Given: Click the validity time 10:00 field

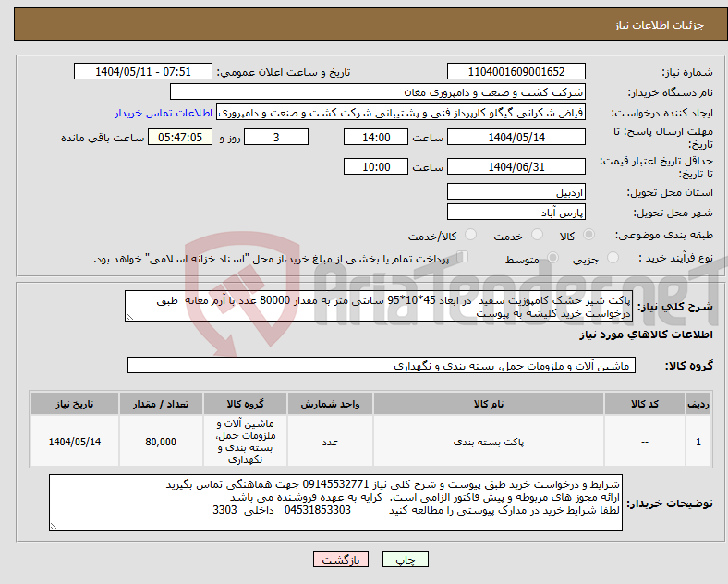Looking at the screenshot, I should click(x=376, y=166).
